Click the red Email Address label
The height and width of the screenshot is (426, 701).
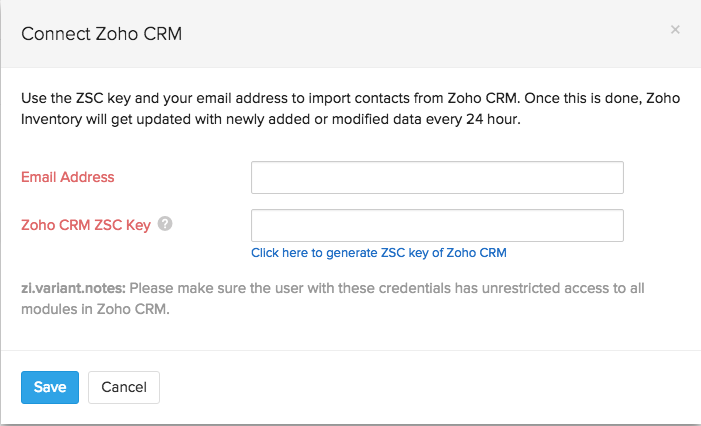coord(68,177)
